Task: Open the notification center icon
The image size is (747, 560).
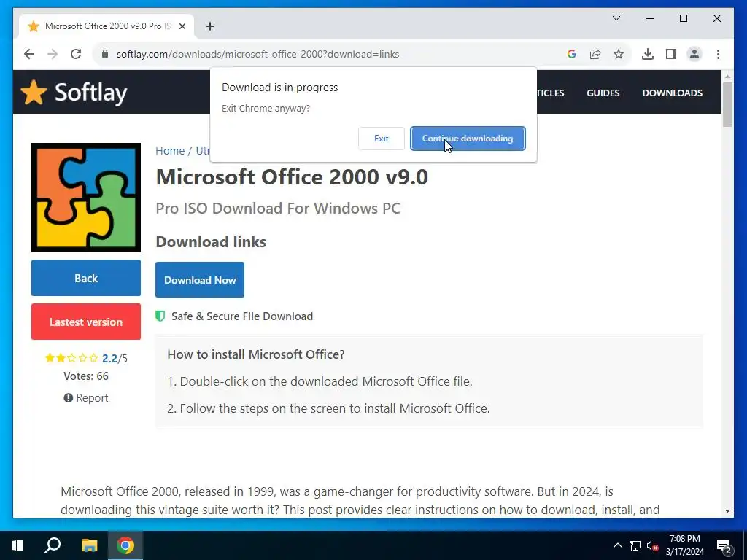Action: [724, 546]
